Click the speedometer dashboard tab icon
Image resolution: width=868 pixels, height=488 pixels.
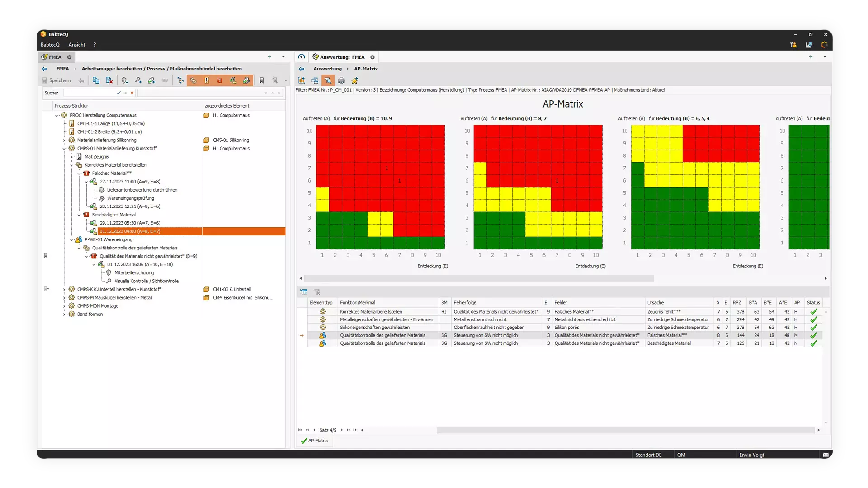[302, 57]
